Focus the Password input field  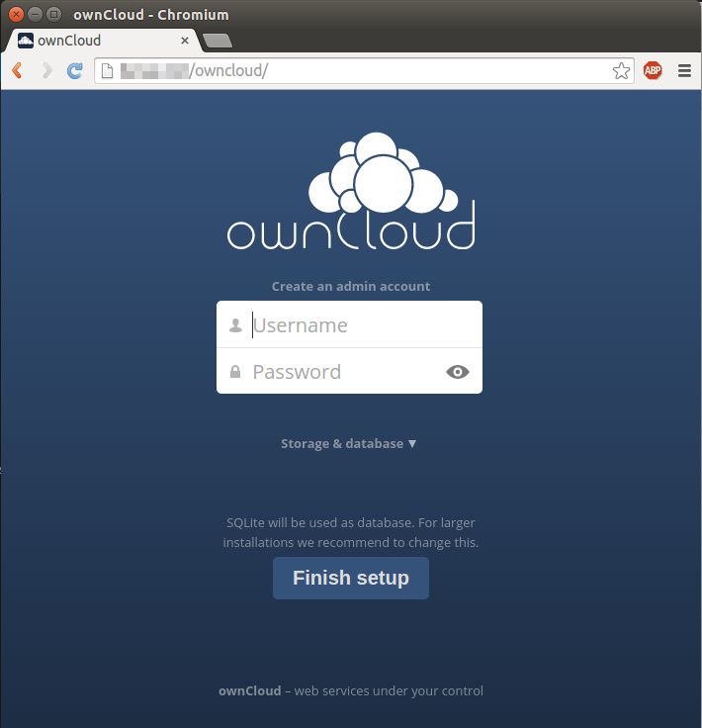[349, 371]
